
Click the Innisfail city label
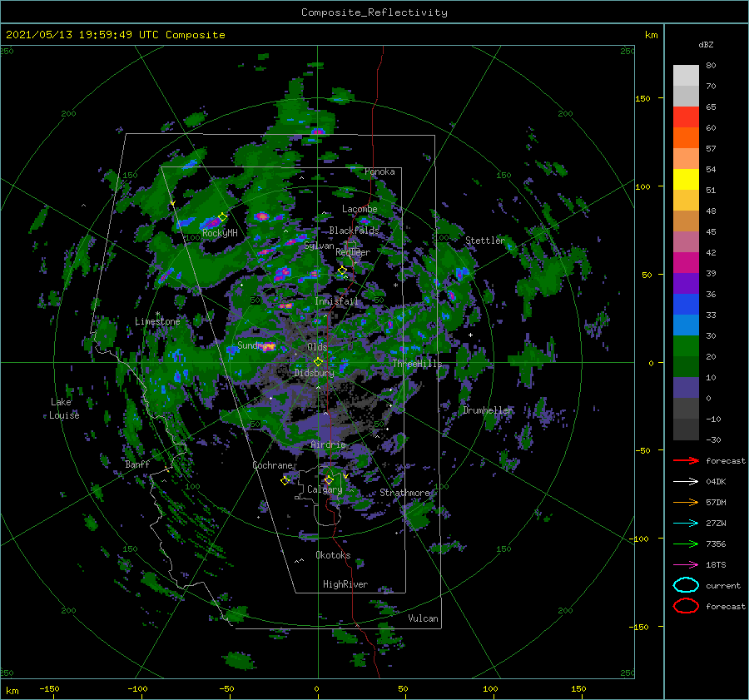point(336,301)
